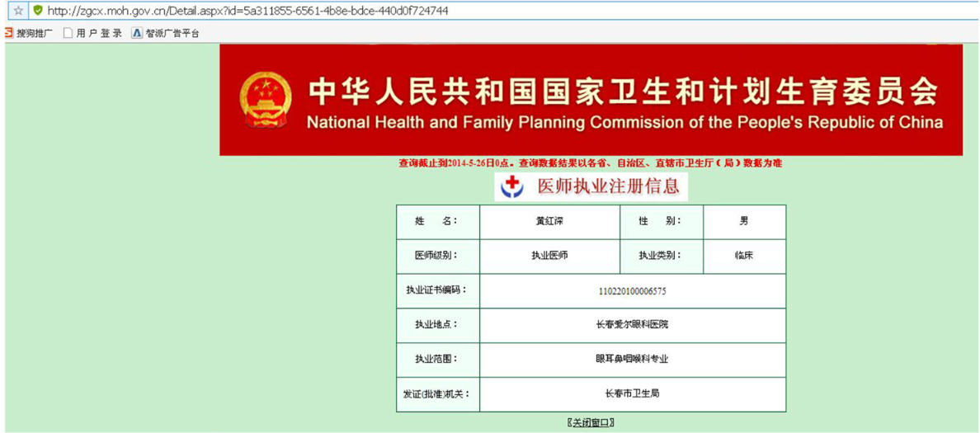The width and height of the screenshot is (980, 433).
Task: Click the value 长春市卫生局
Action: (633, 393)
